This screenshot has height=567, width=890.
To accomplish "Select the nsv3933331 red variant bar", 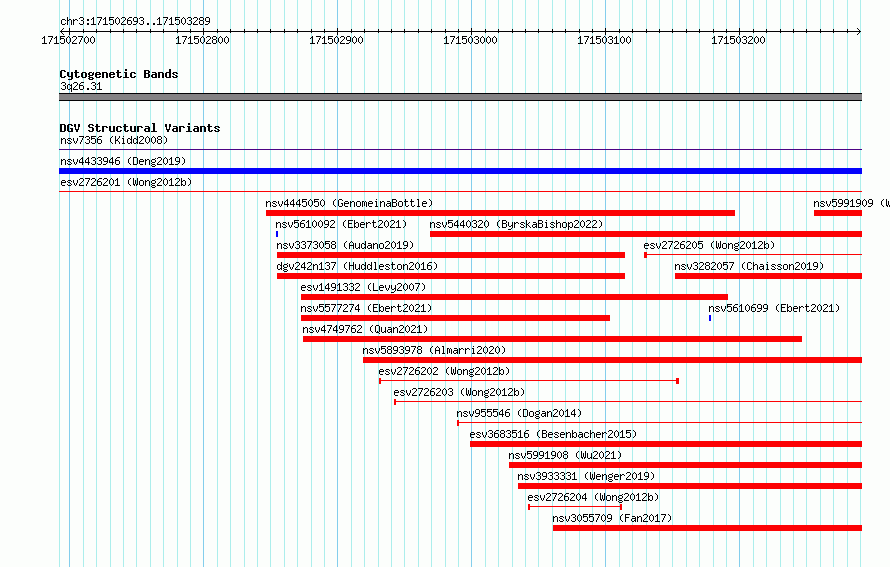I will (x=690, y=486).
